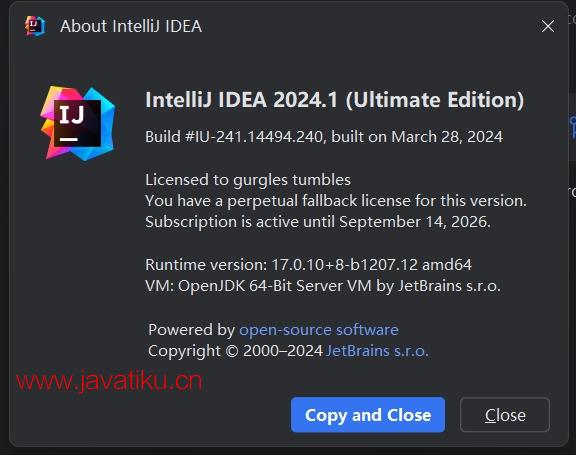Click the Copy and Close button
The image size is (576, 455).
click(368, 415)
